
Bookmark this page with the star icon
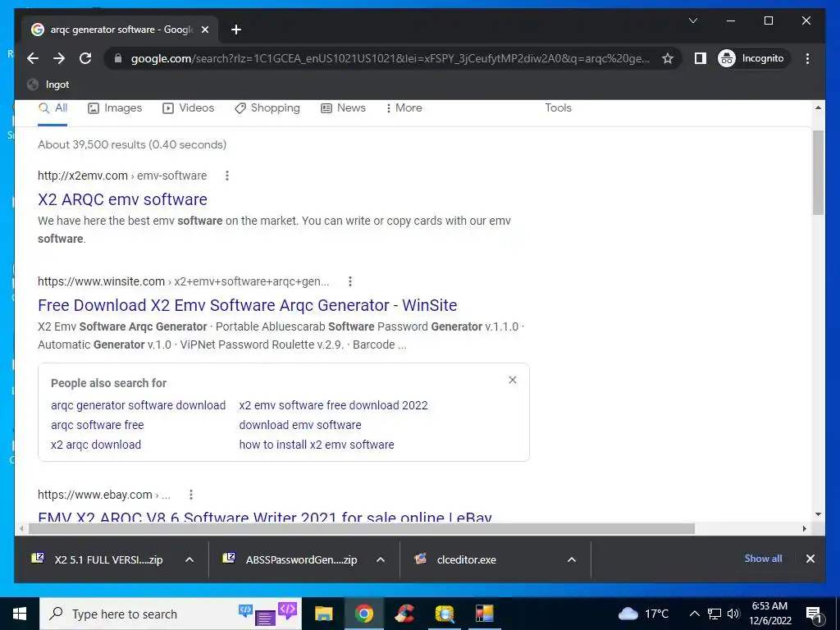coord(668,58)
